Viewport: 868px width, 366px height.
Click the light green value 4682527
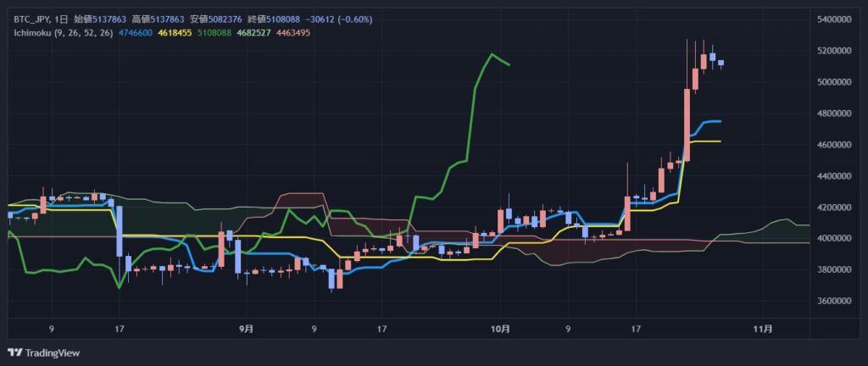pos(253,33)
